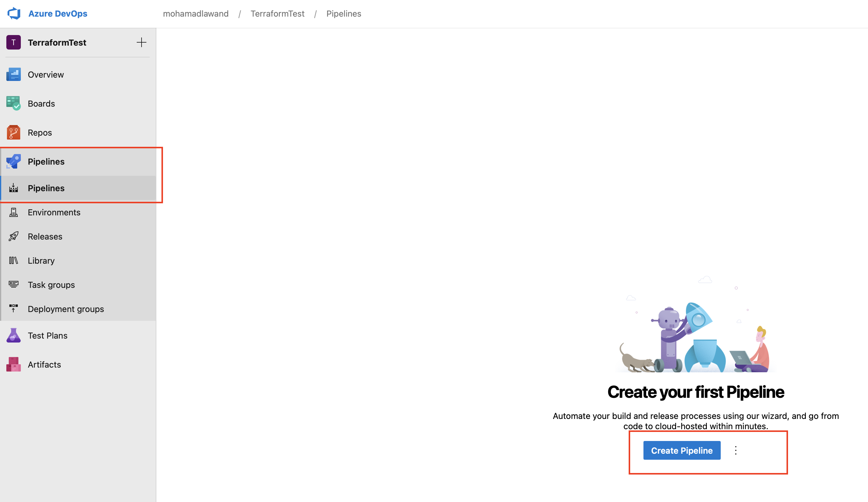868x502 pixels.
Task: Click the Pipelines breadcrumb link
Action: (x=343, y=14)
